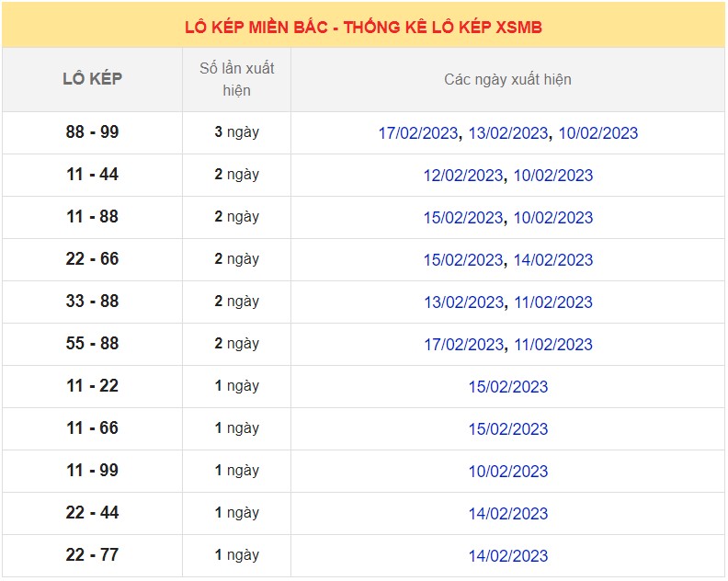The image size is (728, 581).
Task: Click 14/02/2023 in the 22 - 77 row
Action: [507, 556]
